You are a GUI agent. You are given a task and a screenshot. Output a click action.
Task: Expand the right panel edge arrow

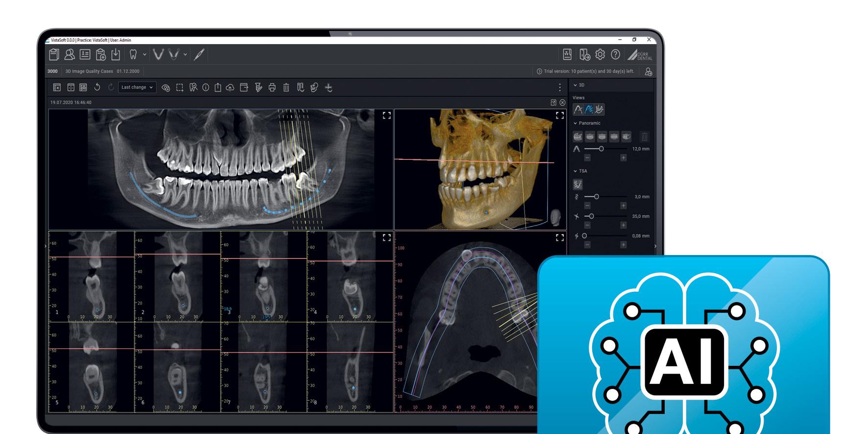[x=655, y=246]
